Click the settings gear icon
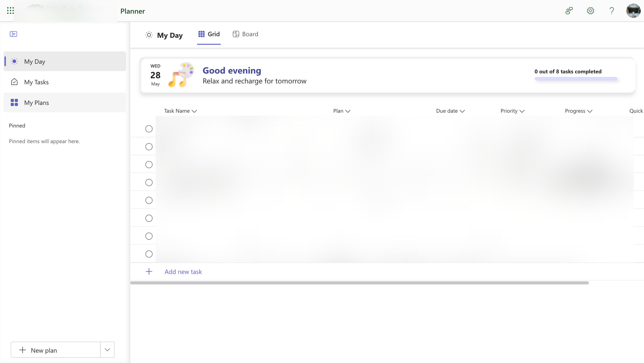This screenshot has width=644, height=363. click(590, 11)
